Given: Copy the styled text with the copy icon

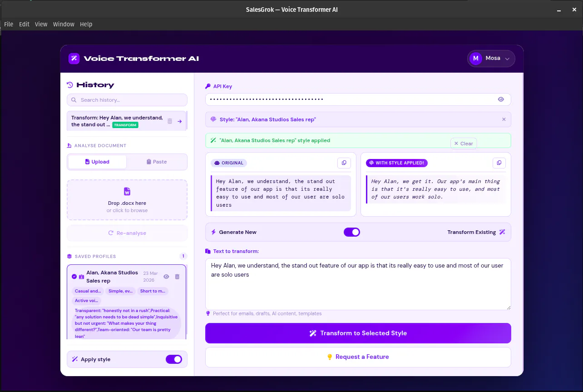Looking at the screenshot, I should (x=499, y=163).
